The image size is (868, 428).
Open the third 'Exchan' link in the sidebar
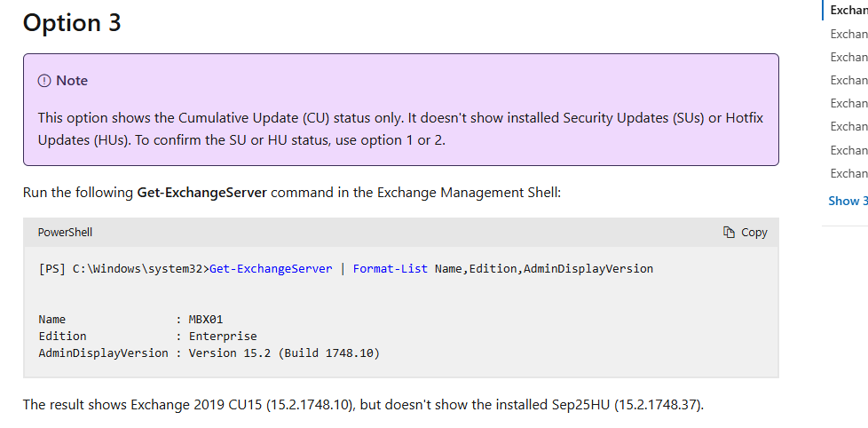[x=848, y=57]
